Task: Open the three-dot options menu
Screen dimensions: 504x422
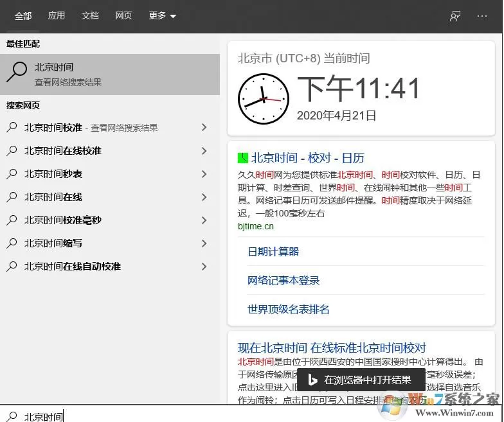Action: click(x=482, y=15)
